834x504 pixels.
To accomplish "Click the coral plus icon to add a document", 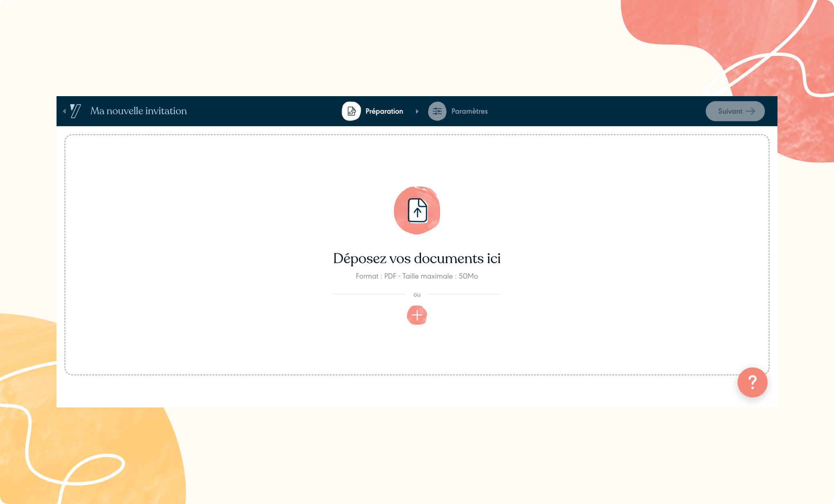I will (x=417, y=315).
